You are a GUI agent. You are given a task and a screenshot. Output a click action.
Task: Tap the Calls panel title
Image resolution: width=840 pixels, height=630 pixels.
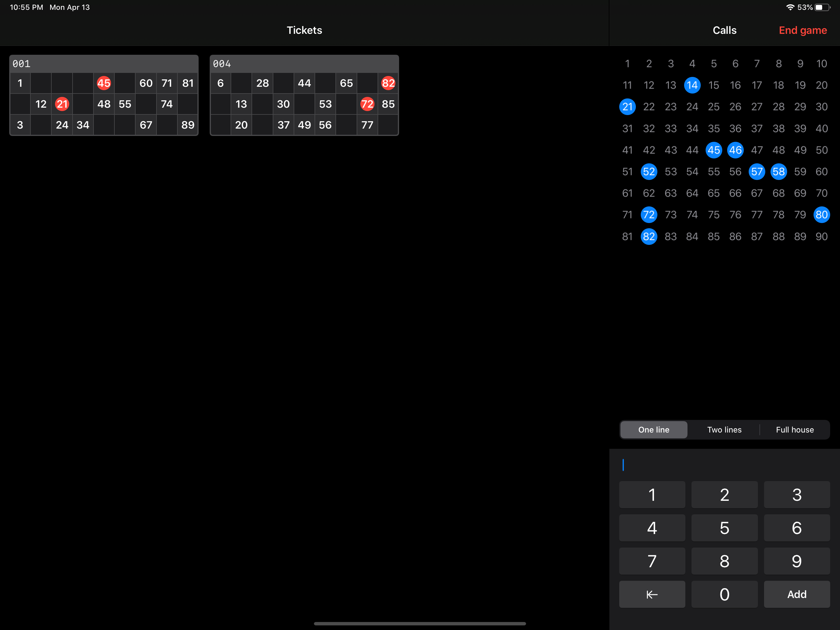725,30
